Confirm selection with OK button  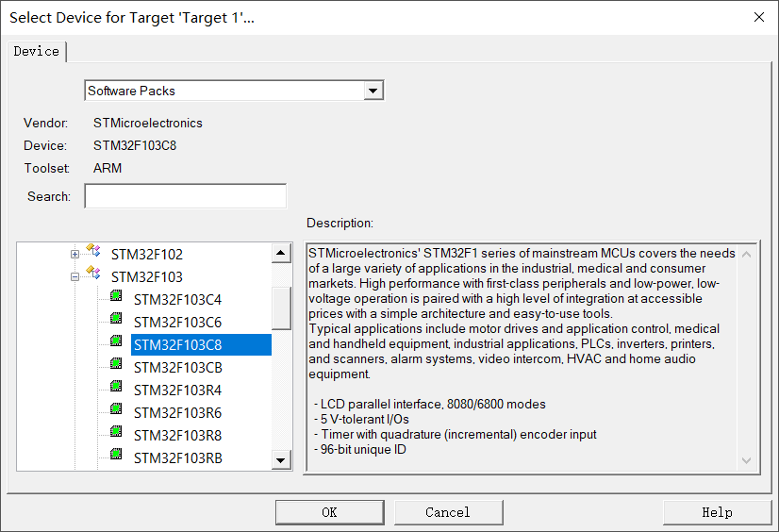[329, 512]
